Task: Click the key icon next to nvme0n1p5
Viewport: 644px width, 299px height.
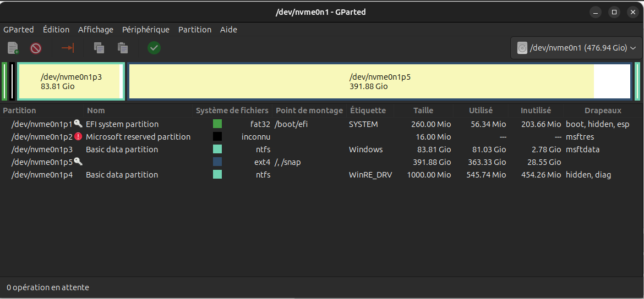Action: click(x=78, y=162)
